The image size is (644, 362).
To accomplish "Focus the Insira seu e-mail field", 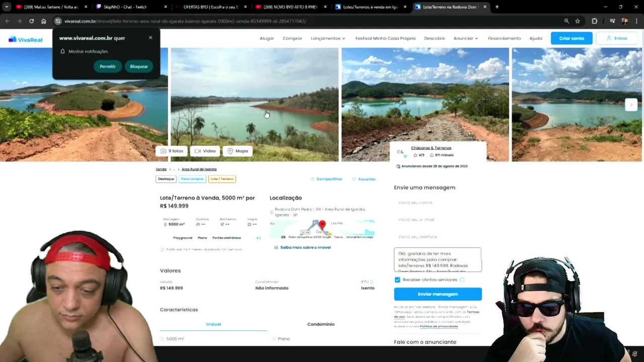I will pyautogui.click(x=438, y=220).
